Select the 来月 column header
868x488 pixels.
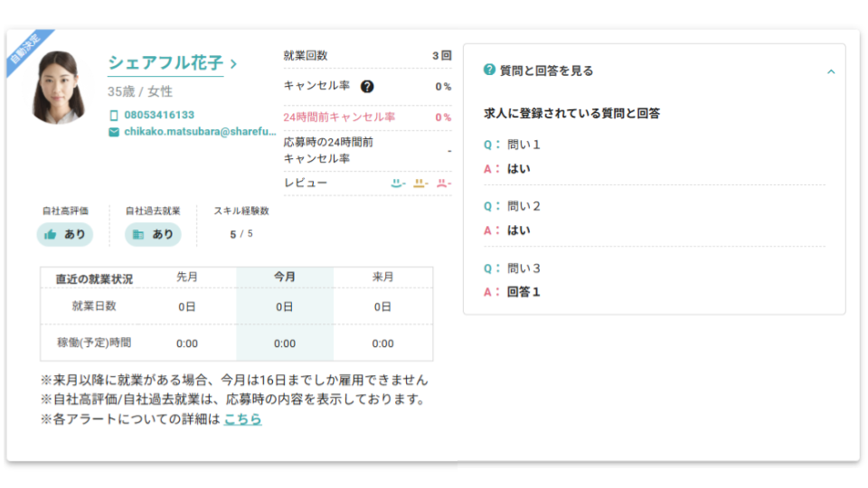point(382,277)
